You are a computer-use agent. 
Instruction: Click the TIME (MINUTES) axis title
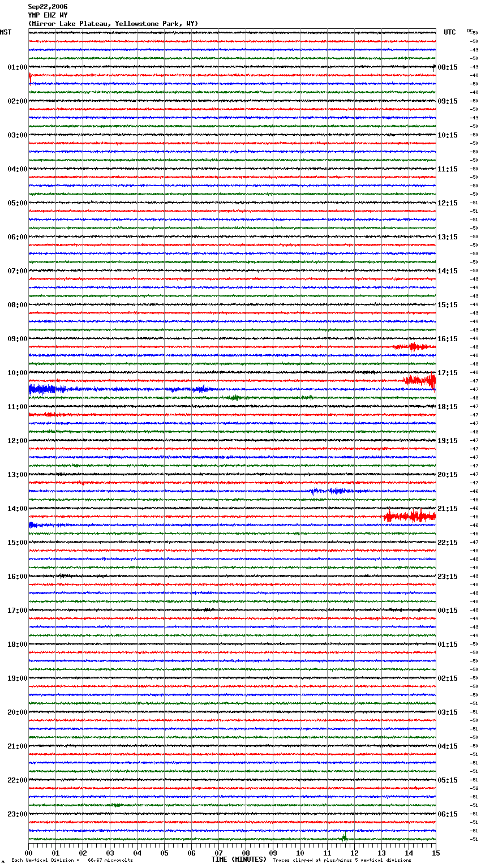239,860
